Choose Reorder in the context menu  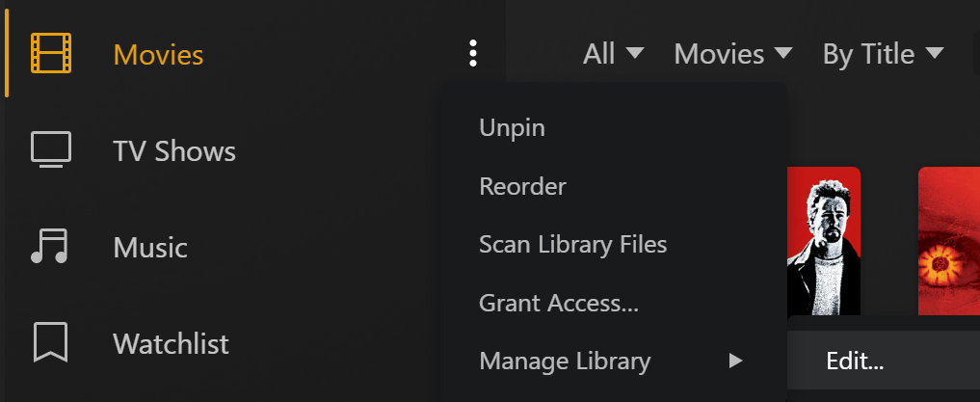pos(522,186)
